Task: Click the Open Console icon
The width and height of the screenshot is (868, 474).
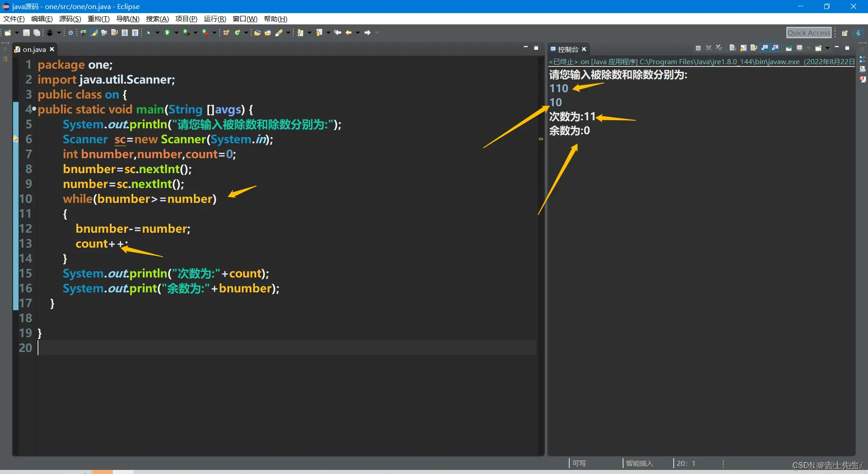Action: click(818, 48)
